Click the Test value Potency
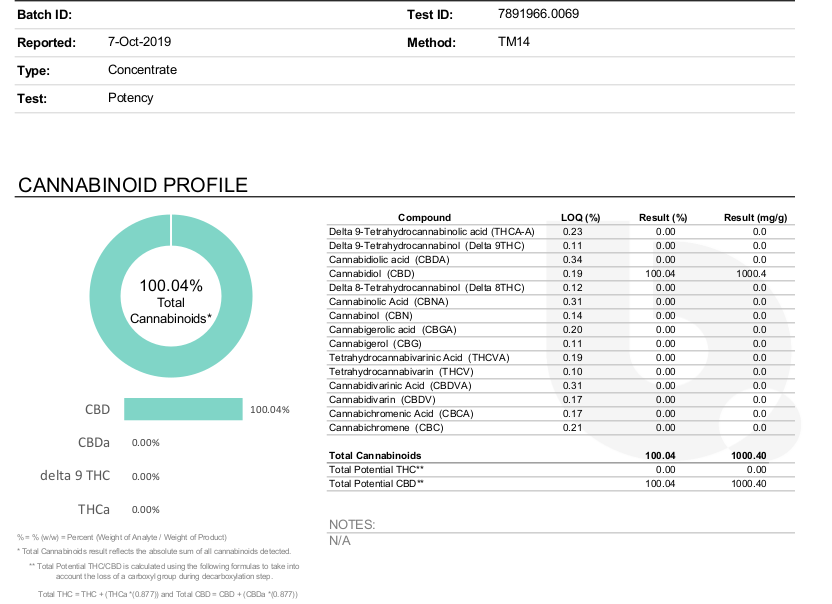The image size is (832, 604). [130, 98]
